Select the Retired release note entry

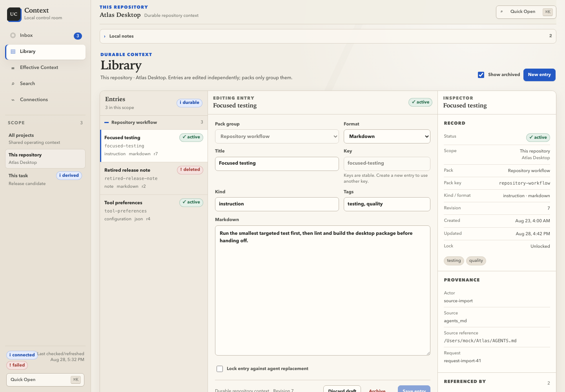pos(154,178)
